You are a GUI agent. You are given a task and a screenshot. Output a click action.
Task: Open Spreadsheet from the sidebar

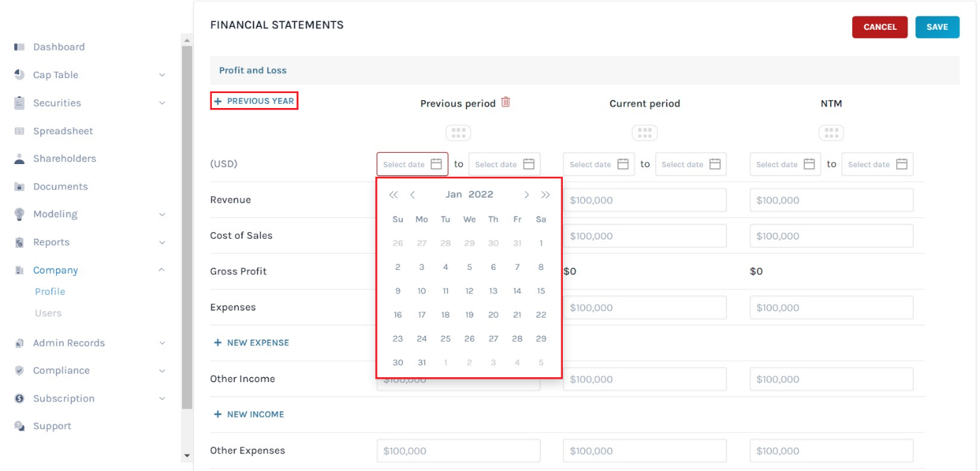(63, 131)
